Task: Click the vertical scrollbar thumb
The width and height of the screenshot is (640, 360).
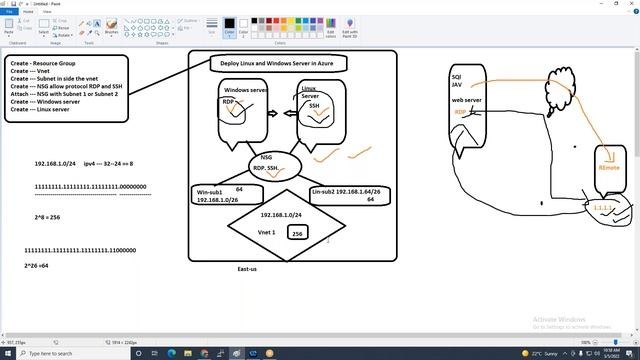Action: 637,104
